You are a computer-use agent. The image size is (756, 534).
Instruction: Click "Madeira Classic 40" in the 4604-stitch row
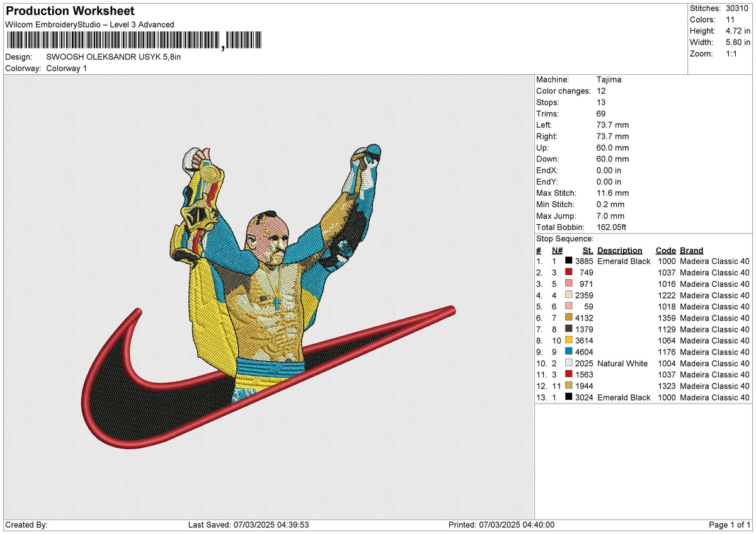(714, 351)
